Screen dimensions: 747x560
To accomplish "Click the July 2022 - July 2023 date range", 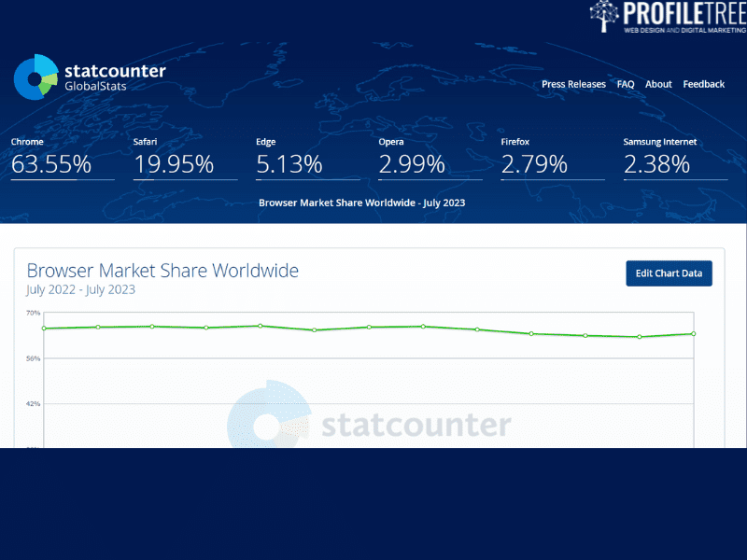I will [x=81, y=289].
